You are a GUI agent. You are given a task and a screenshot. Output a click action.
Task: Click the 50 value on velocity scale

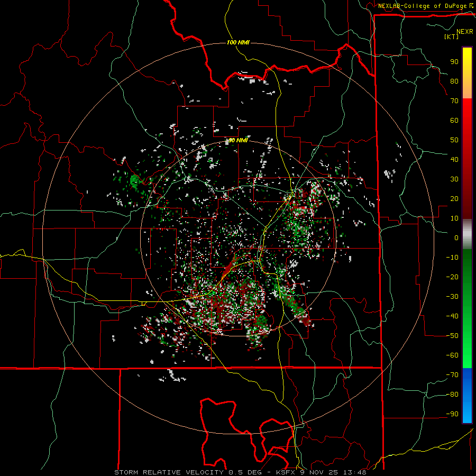[454, 140]
